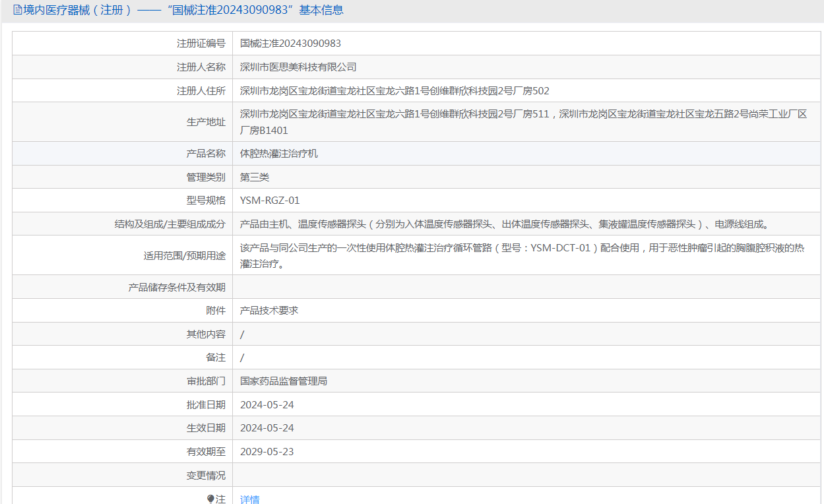Select the 第三类 value

pos(255,177)
